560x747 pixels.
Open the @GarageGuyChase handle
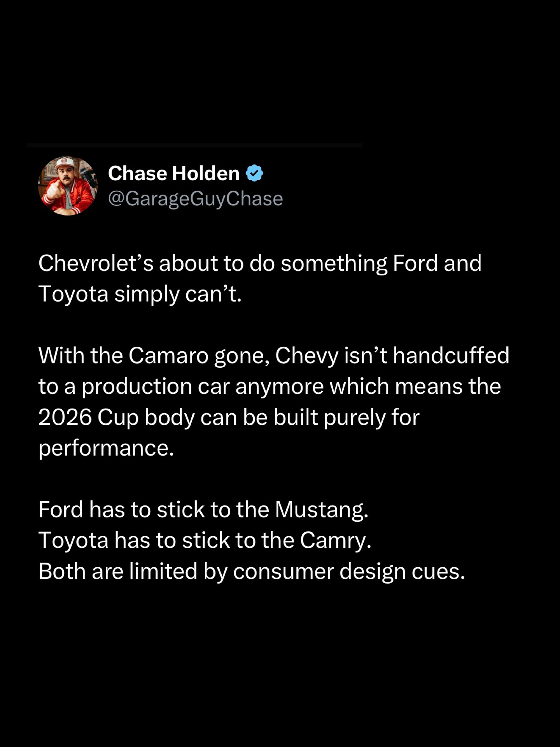pyautogui.click(x=195, y=198)
